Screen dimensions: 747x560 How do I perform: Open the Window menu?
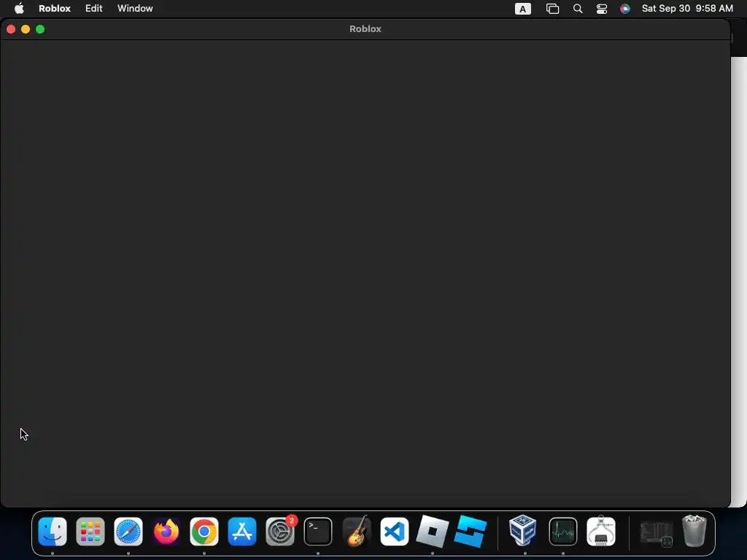135,9
